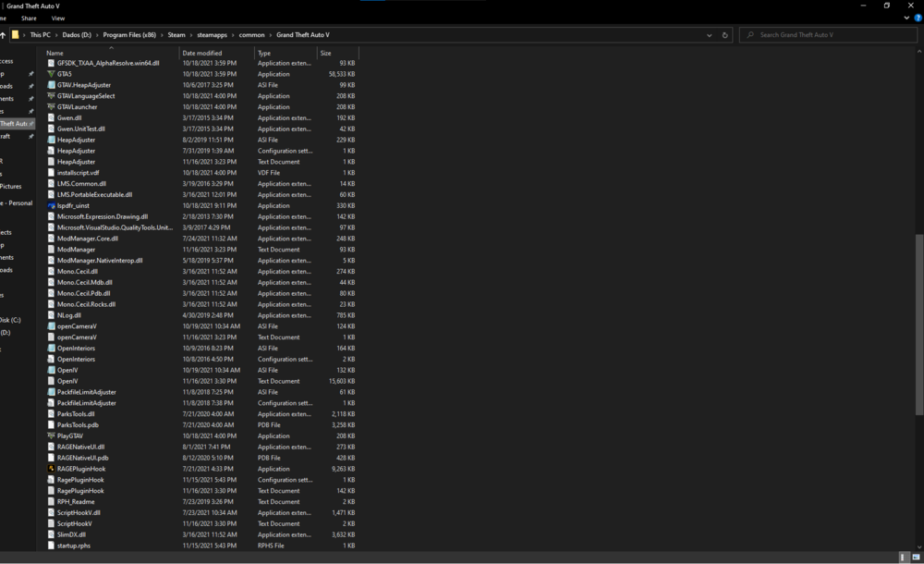
Task: Unpin the Minecraft folder from Quick access
Action: 31,136
